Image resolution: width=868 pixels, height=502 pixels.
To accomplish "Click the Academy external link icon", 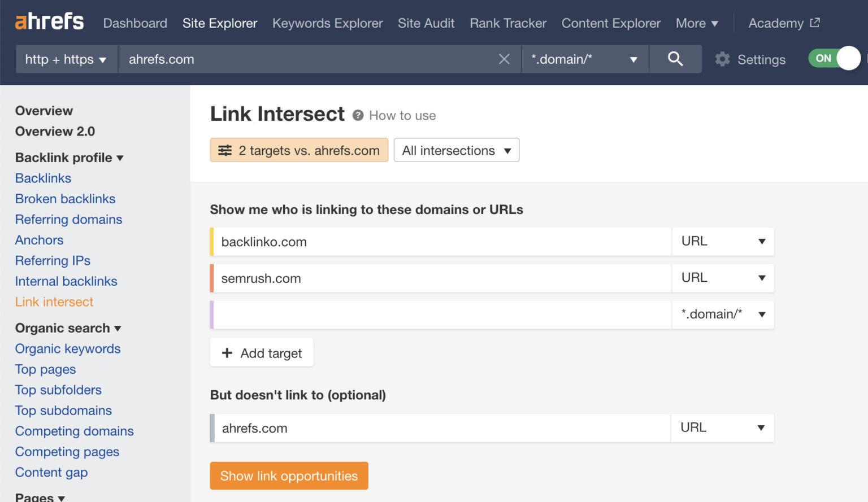I will pyautogui.click(x=814, y=21).
